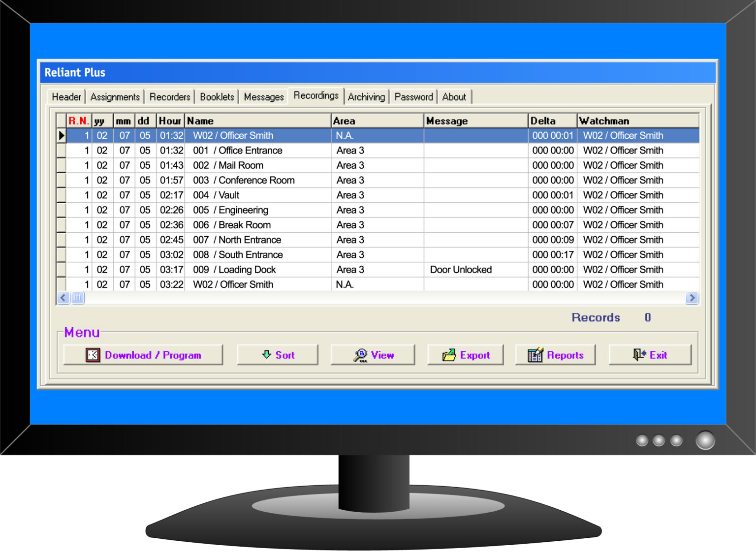Select the '001 / Office Entrance' row
The height and width of the screenshot is (556, 756).
point(378,151)
